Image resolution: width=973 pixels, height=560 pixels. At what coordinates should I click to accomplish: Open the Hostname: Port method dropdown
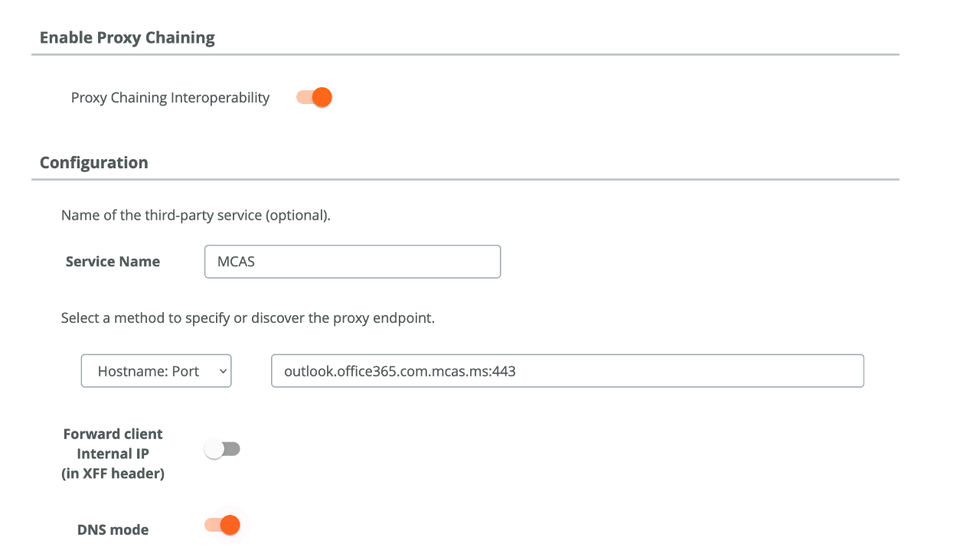pyautogui.click(x=156, y=371)
